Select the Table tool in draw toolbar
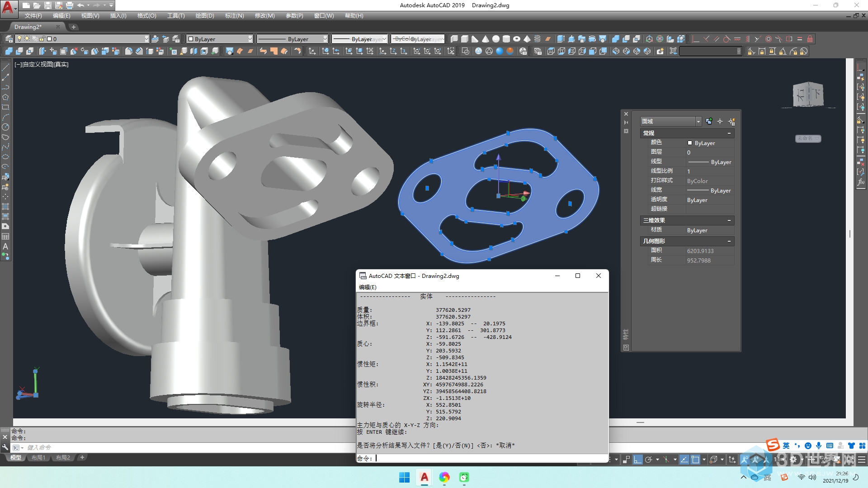Screen dimensions: 868x488 5,236
